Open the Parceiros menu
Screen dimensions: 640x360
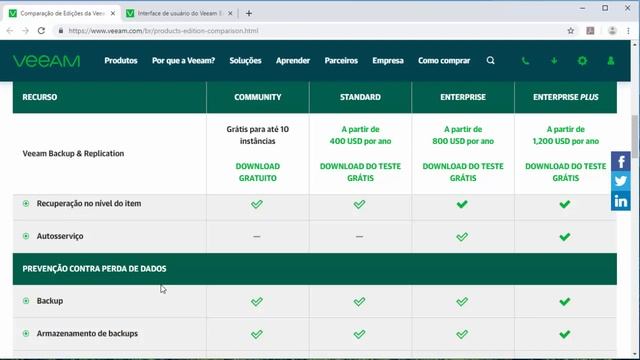click(341, 60)
